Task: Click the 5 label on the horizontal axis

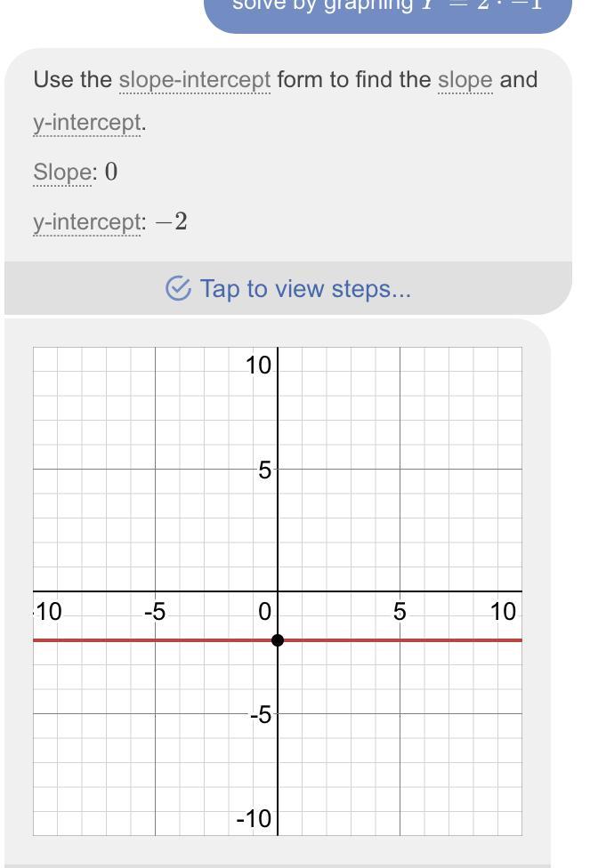Action: click(x=400, y=612)
